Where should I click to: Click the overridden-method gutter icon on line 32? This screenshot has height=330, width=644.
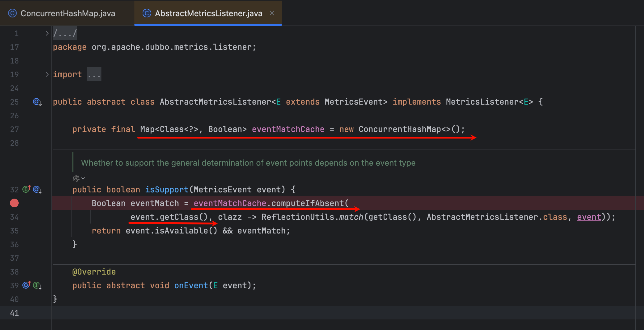coord(37,190)
